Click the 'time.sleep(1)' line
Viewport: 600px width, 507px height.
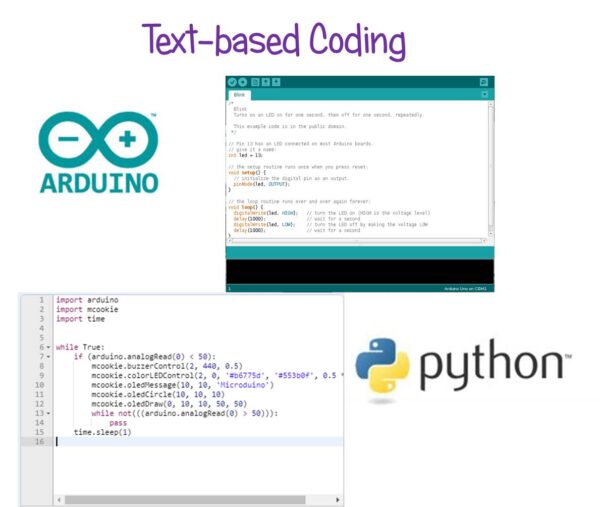(x=103, y=432)
